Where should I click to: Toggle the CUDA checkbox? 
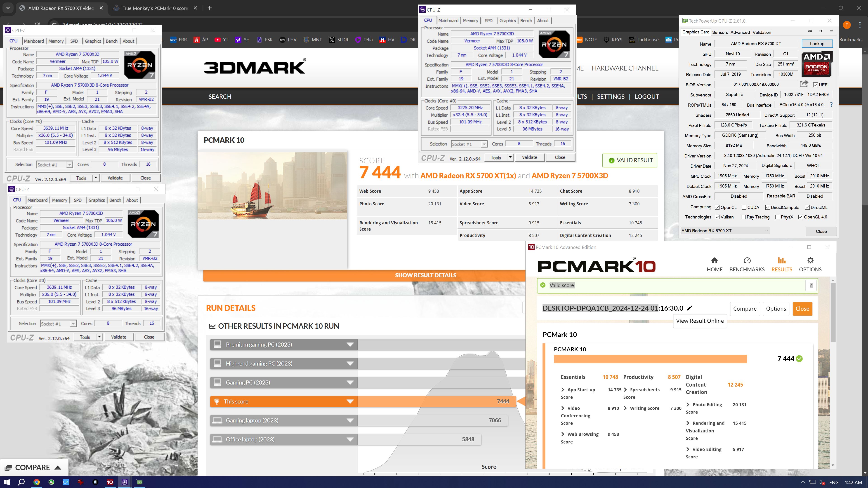coord(744,207)
